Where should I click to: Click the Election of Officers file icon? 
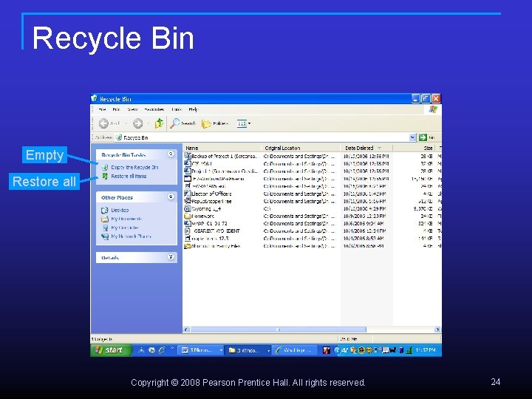pyautogui.click(x=187, y=194)
